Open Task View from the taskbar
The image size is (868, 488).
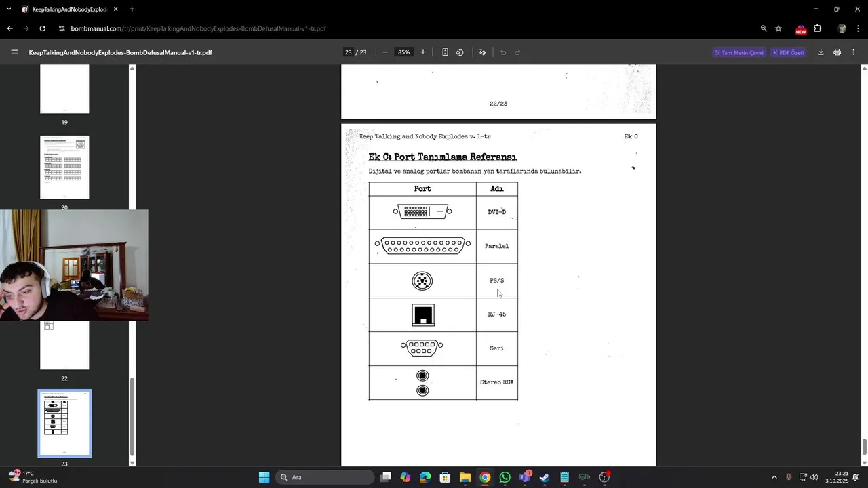click(386, 477)
